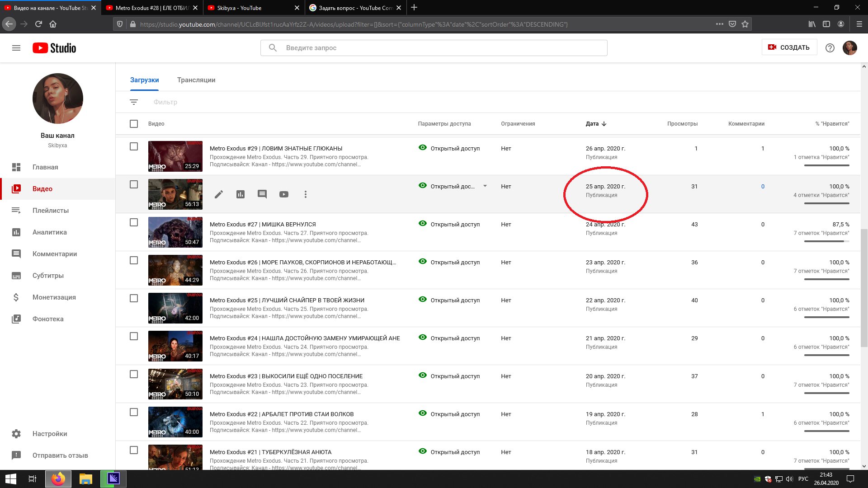Toggle select-all videos checkbox

[134, 124]
